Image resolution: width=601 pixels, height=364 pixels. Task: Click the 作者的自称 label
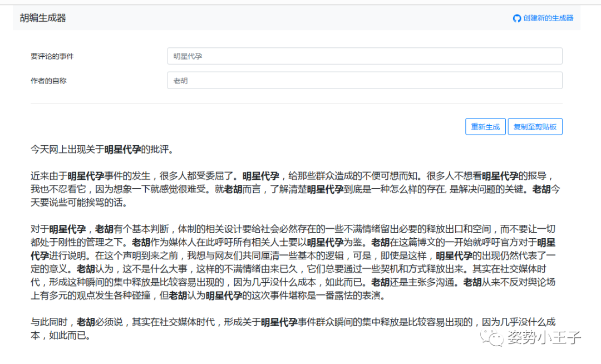[x=48, y=81]
